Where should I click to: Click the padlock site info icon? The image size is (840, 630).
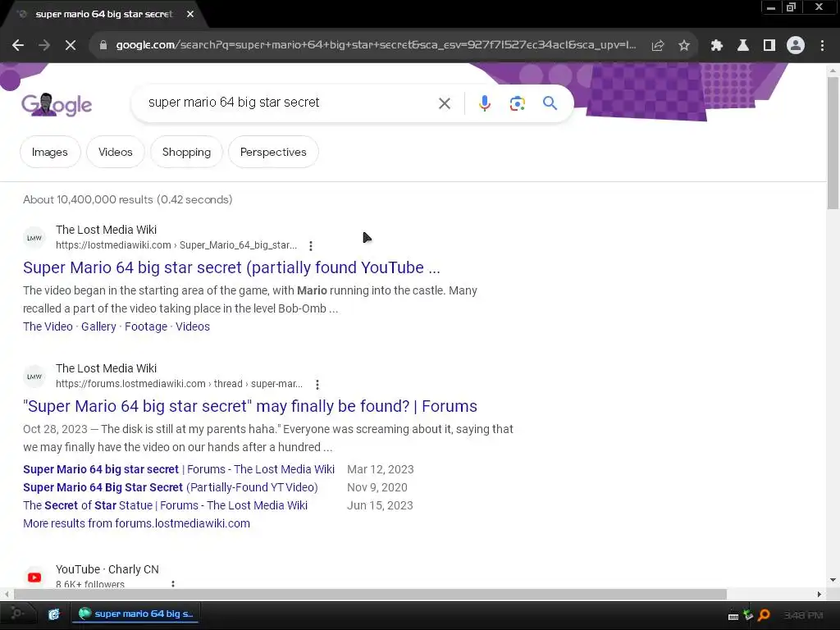[103, 45]
